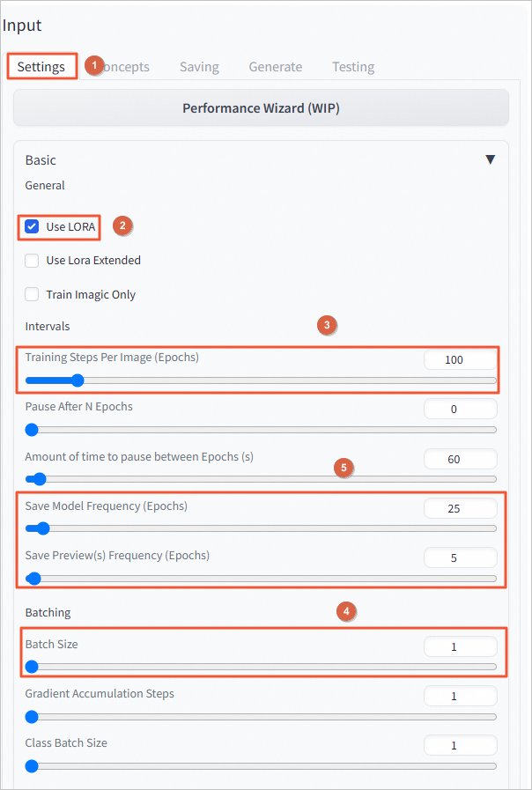532x790 pixels.
Task: Switch to the Generate tab
Action: click(276, 67)
